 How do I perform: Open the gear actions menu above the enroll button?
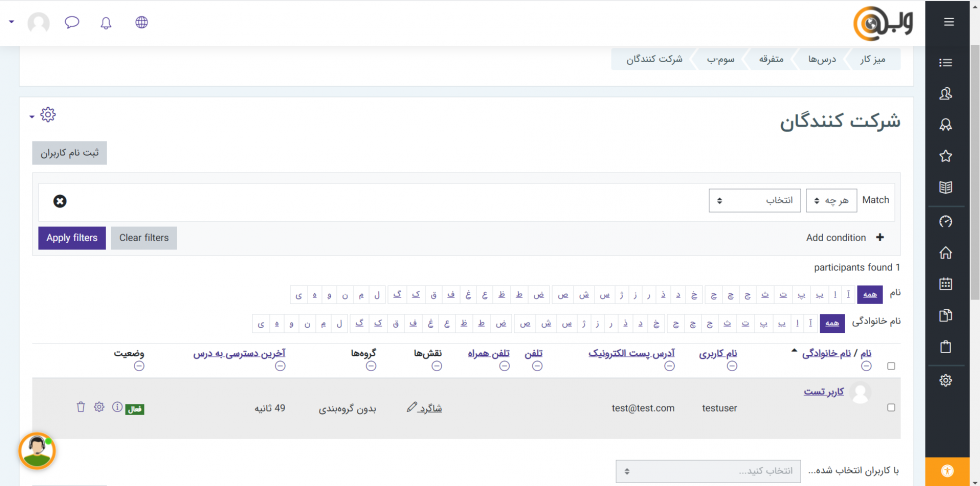point(46,115)
